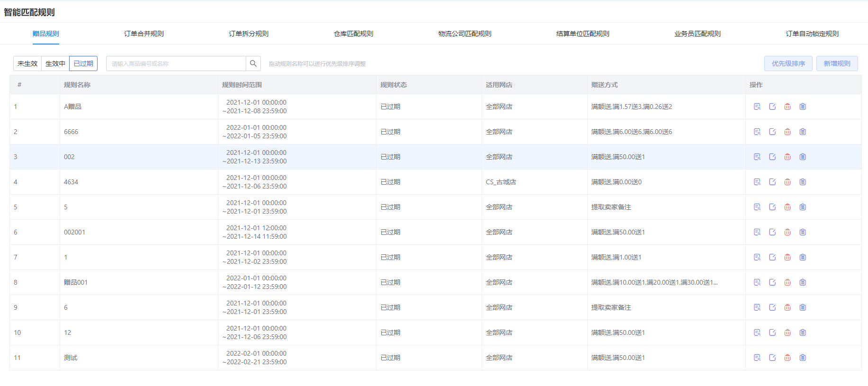Switch to 业务员匹配规则 tab
The image size is (868, 386).
[698, 34]
